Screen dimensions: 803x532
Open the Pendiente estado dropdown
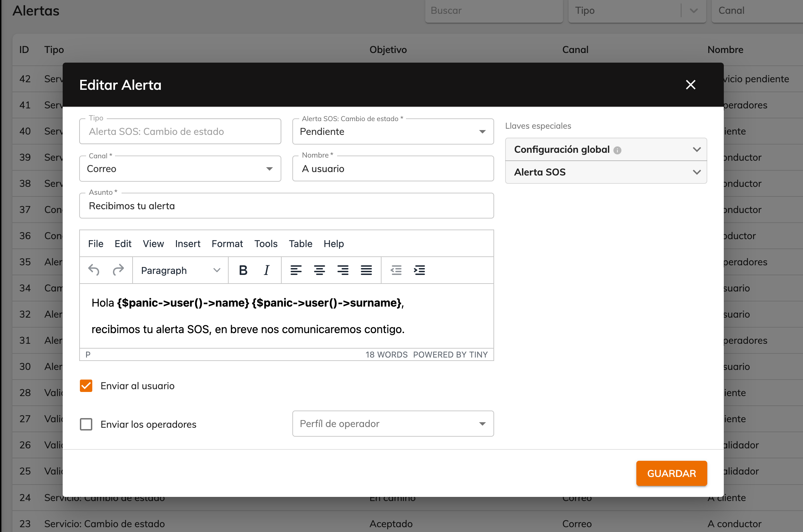[x=393, y=131]
